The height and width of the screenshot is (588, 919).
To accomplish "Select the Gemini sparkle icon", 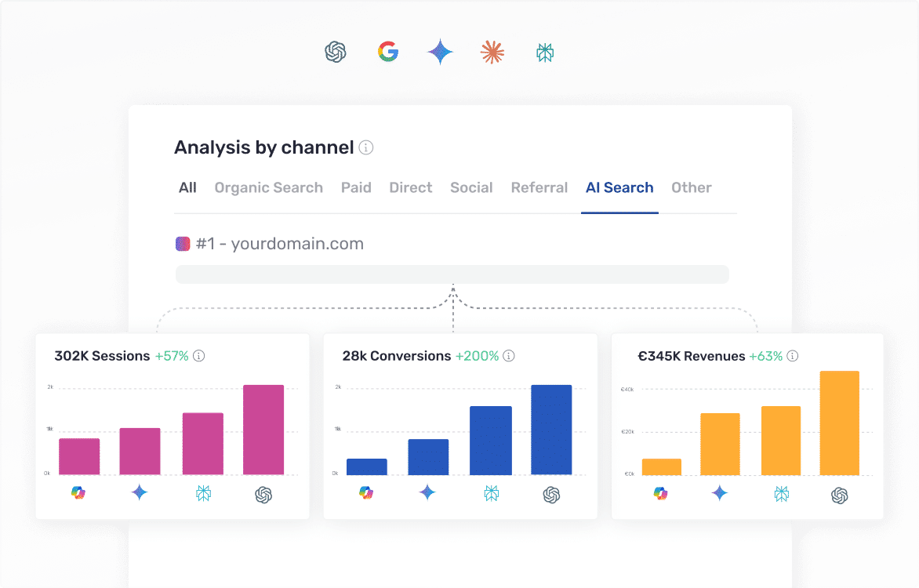I will (x=439, y=52).
